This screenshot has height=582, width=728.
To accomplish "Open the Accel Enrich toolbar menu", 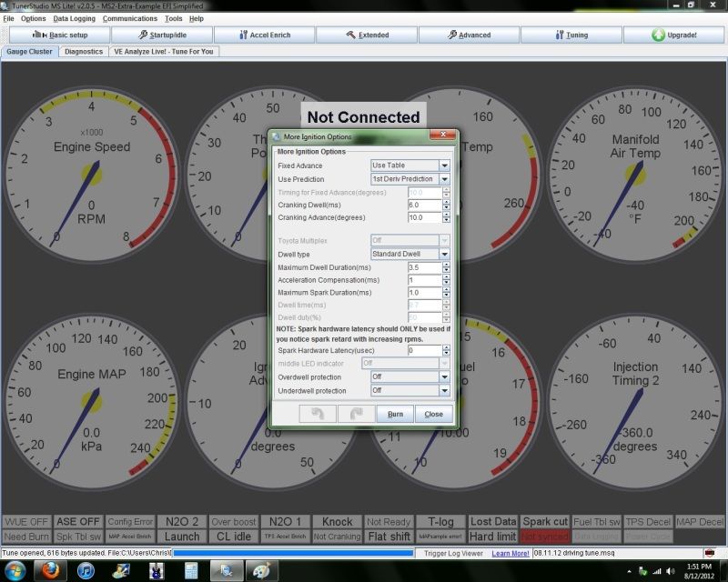I will click(x=265, y=35).
